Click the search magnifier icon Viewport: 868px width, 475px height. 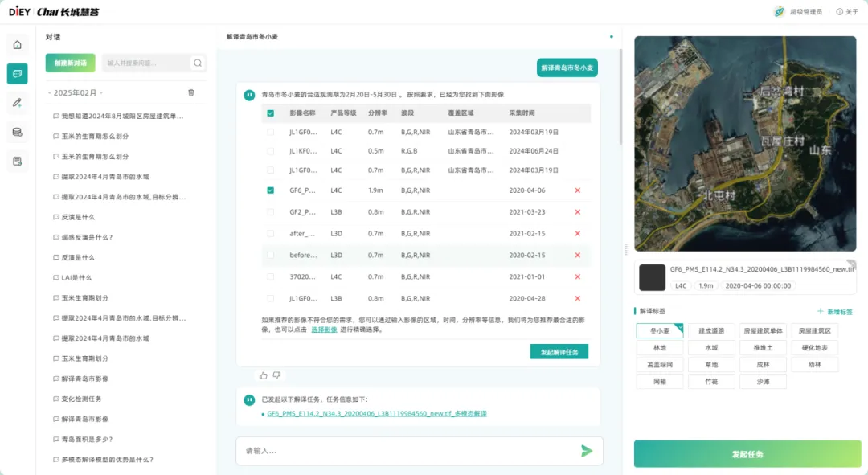click(x=197, y=63)
